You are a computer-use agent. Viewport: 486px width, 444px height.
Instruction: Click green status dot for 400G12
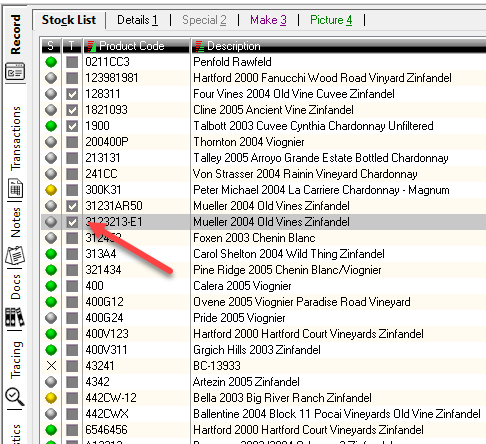tap(51, 302)
